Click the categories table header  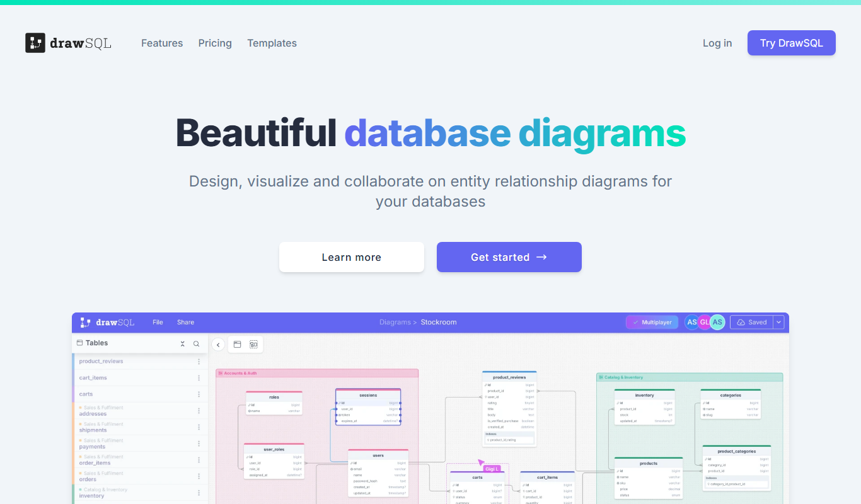pos(731,395)
